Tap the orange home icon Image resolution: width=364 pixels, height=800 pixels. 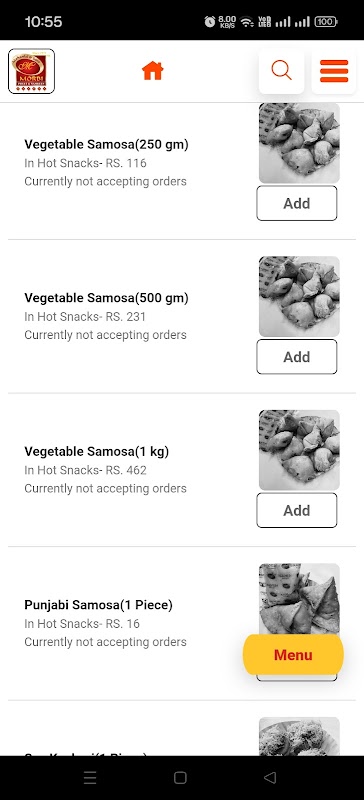click(x=152, y=71)
